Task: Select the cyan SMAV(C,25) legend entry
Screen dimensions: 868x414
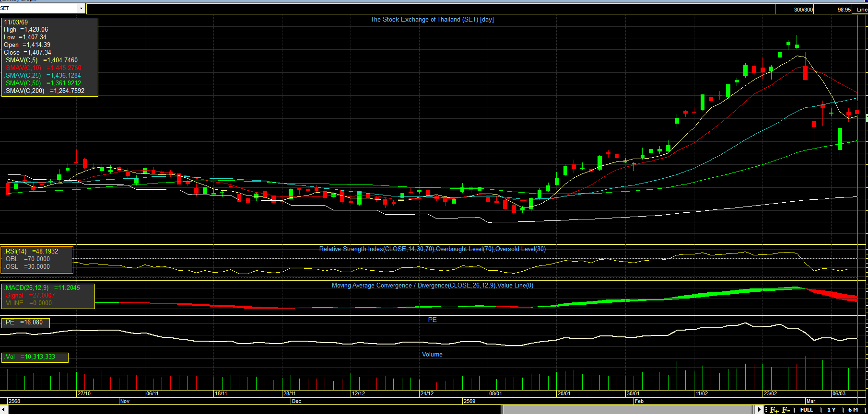Action: tap(43, 76)
